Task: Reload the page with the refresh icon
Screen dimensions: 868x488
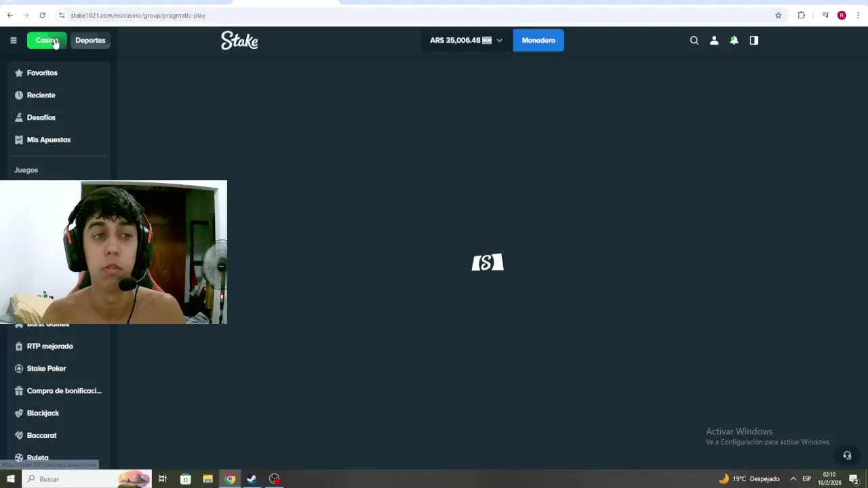Action: 42,15
